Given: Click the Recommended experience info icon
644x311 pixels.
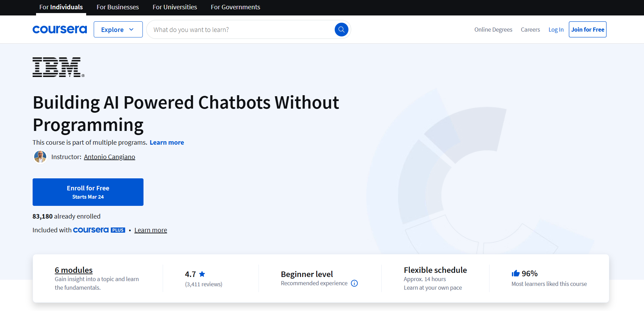Looking at the screenshot, I should click(354, 283).
